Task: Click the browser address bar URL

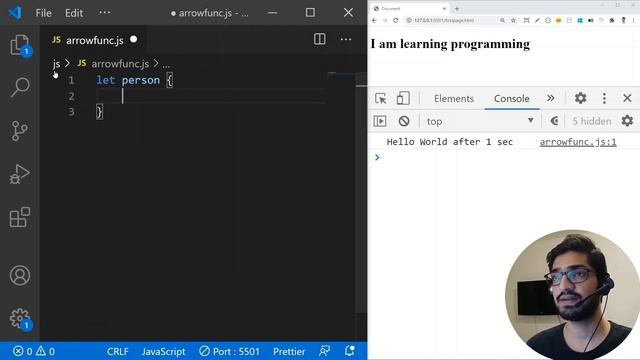Action: (x=444, y=20)
